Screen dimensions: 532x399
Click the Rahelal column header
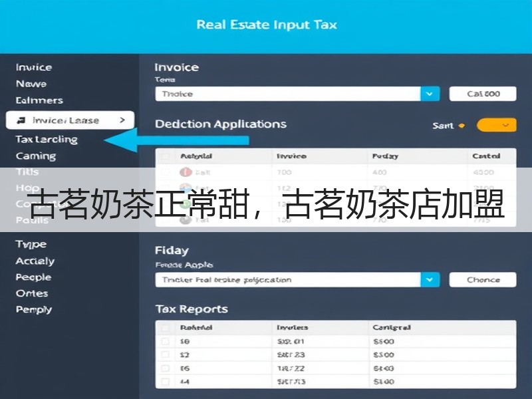(196, 327)
